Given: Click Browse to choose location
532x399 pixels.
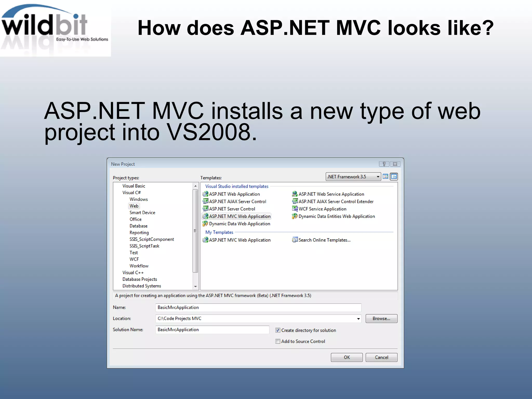Looking at the screenshot, I should tap(381, 318).
